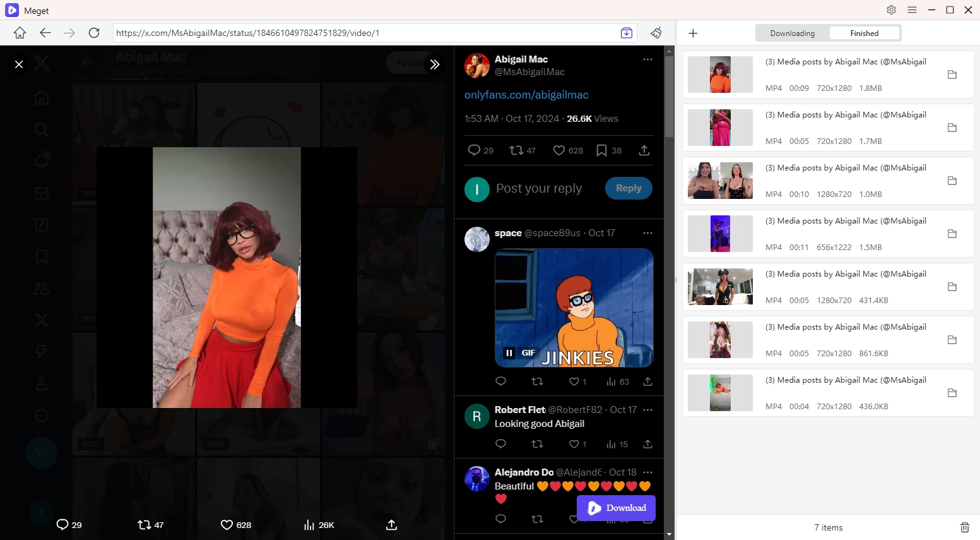Image resolution: width=980 pixels, height=540 pixels.
Task: Reply to space's comment
Action: 501,381
